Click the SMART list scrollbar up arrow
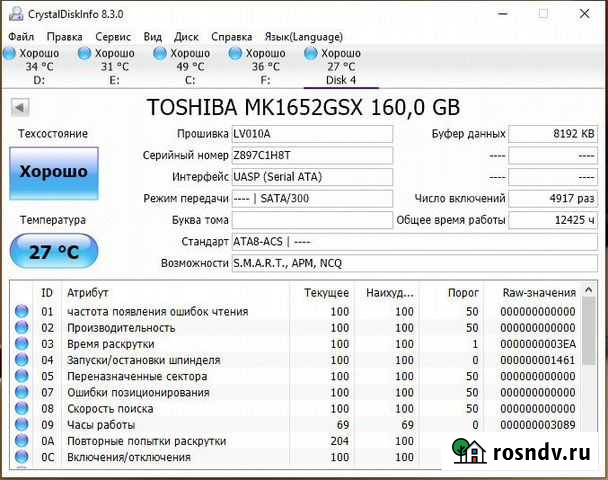Viewport: 608px width, 480px height. tap(589, 290)
